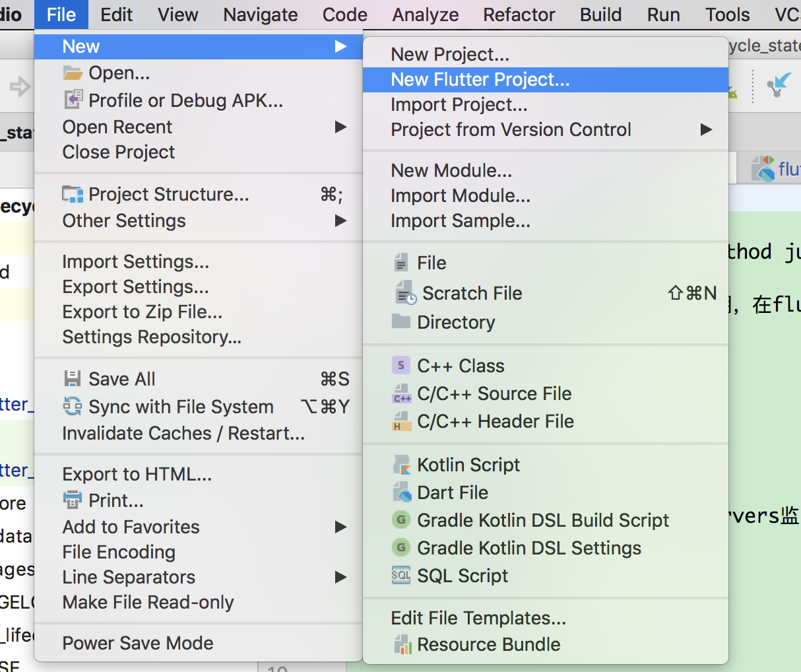Open the Refactor menu

519,15
